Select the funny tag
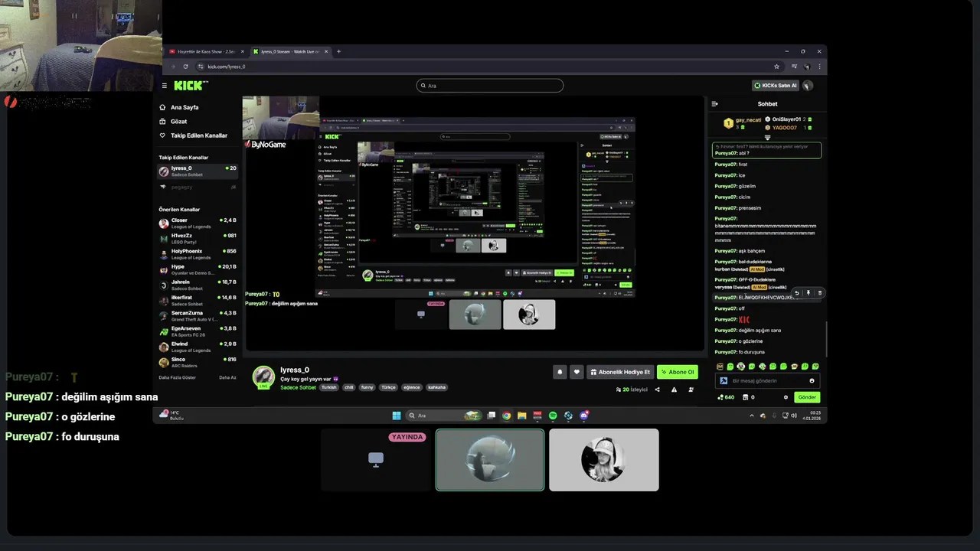The width and height of the screenshot is (980, 551). point(367,387)
